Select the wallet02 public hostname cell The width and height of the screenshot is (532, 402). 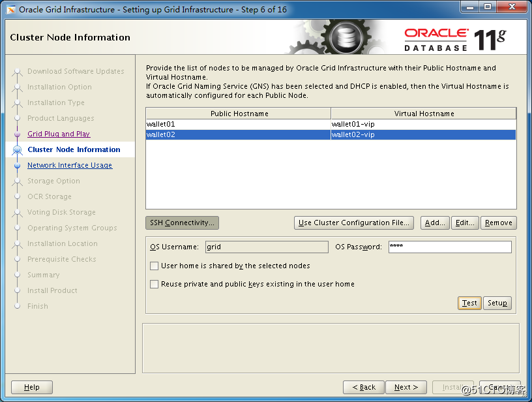[x=238, y=135]
